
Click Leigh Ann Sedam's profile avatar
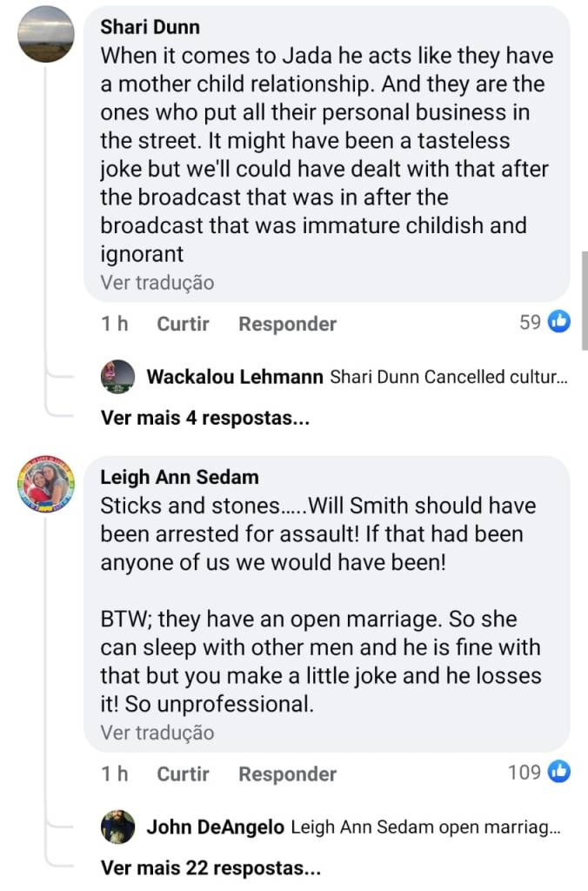46,484
